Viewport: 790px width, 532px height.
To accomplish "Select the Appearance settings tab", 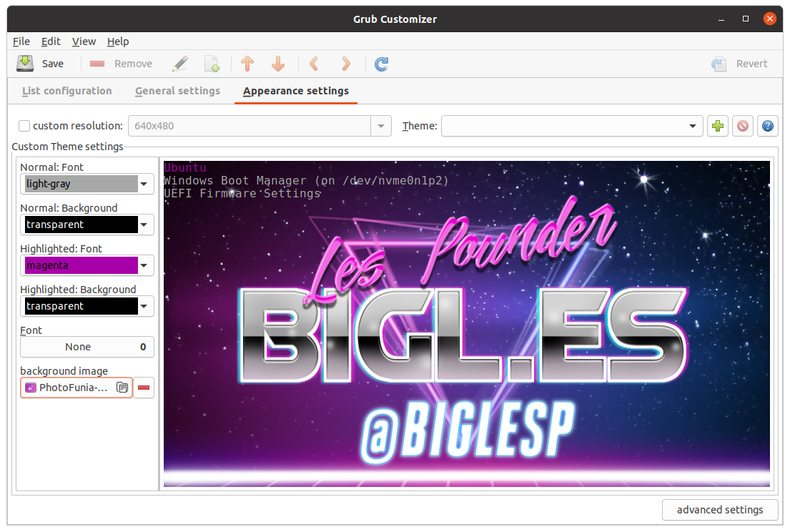I will click(296, 92).
